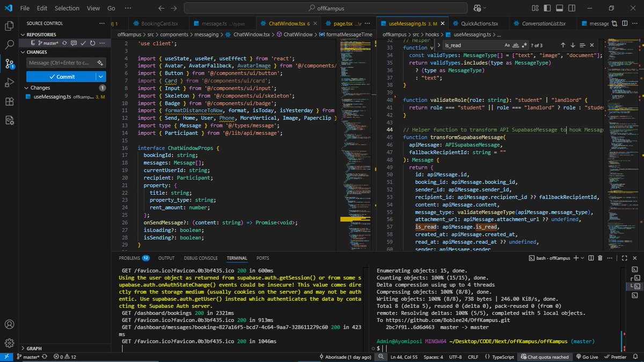
Task: Open the Accounts icon in activity bar
Action: click(9, 324)
